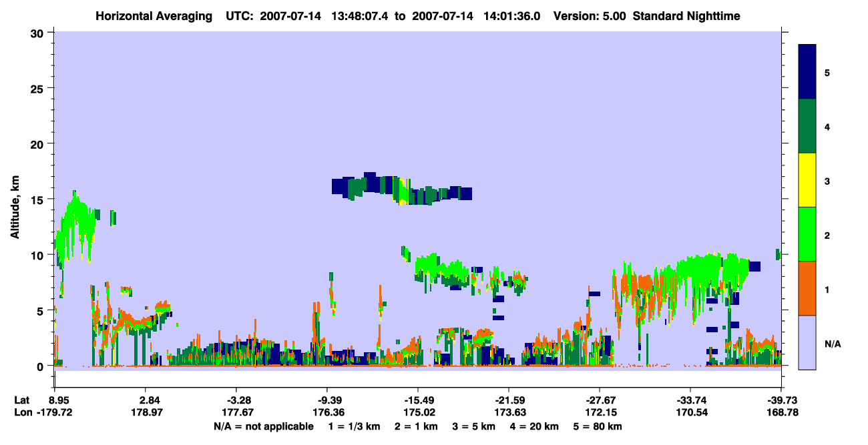The height and width of the screenshot is (445, 868).
Task: Click the orange colorbar segment labeled 1
Action: 807,288
